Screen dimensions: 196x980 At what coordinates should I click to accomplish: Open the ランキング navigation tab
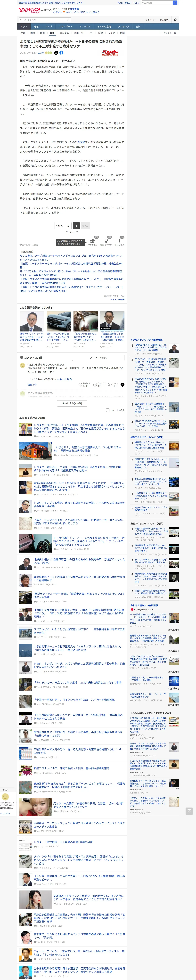123,27
